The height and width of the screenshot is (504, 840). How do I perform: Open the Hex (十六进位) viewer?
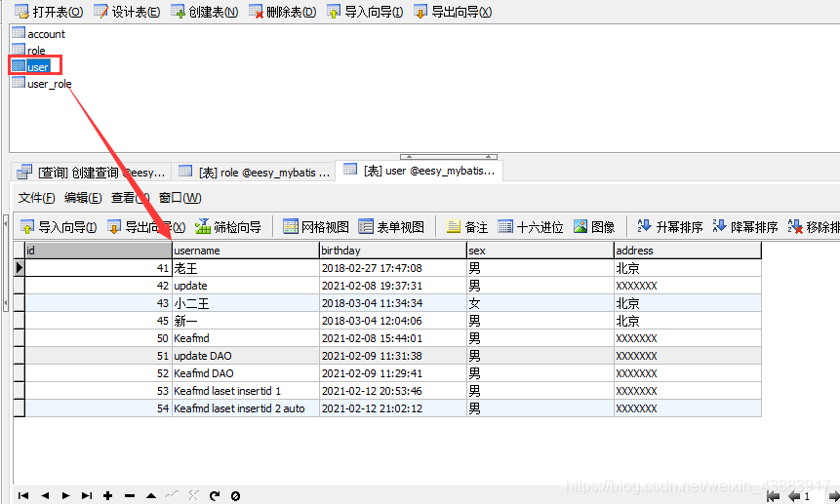pyautogui.click(x=531, y=227)
